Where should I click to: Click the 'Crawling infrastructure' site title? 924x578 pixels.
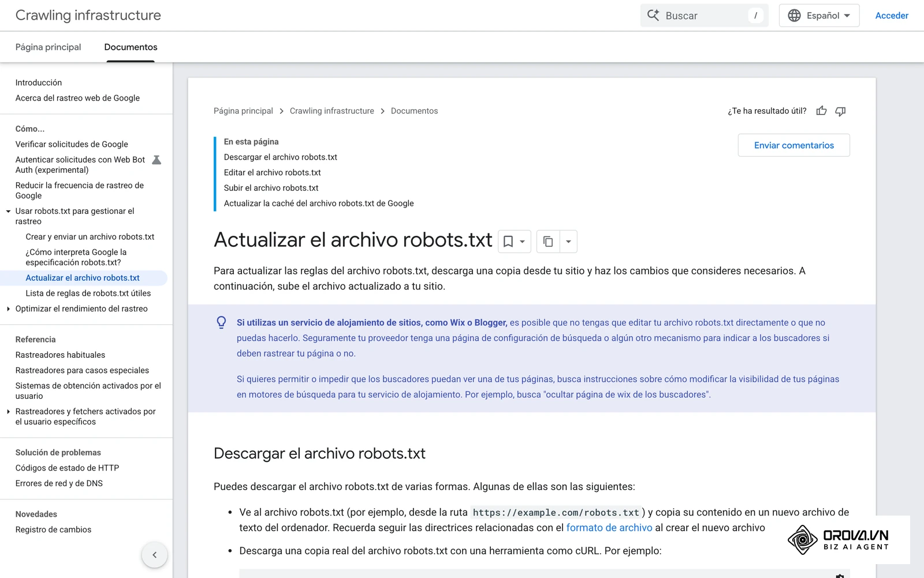pos(88,16)
